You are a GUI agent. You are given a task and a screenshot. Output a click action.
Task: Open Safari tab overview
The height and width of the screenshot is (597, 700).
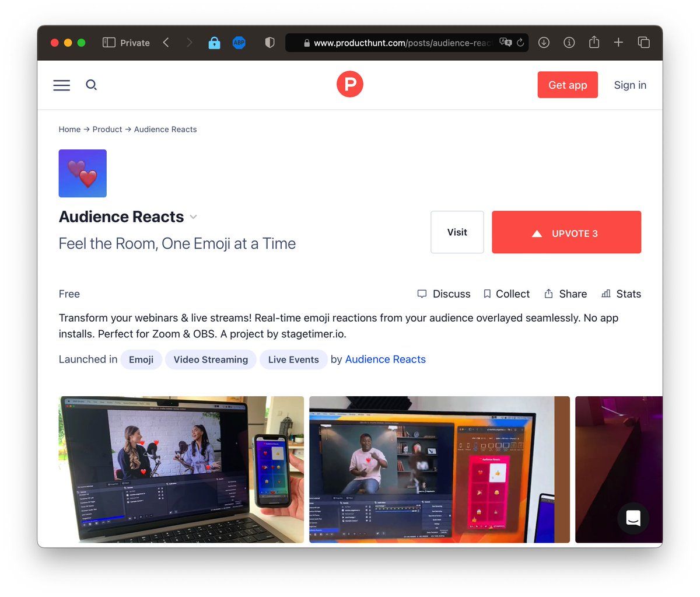(x=643, y=43)
